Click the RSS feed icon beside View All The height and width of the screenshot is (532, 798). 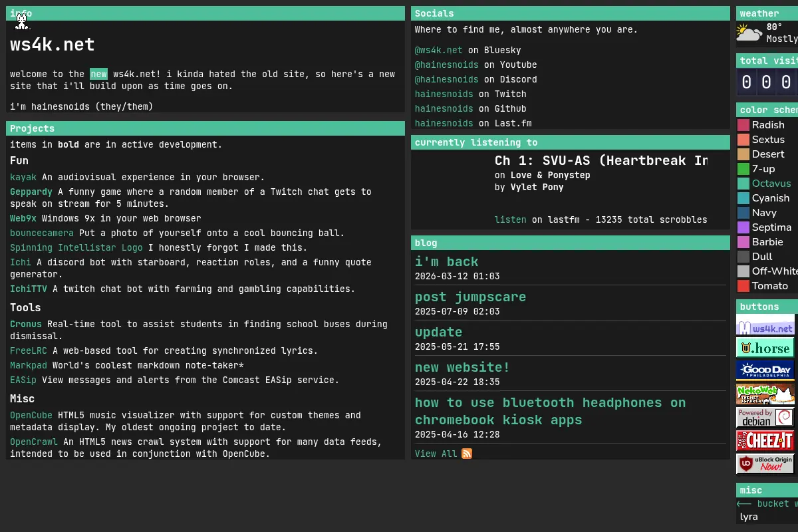point(467,454)
